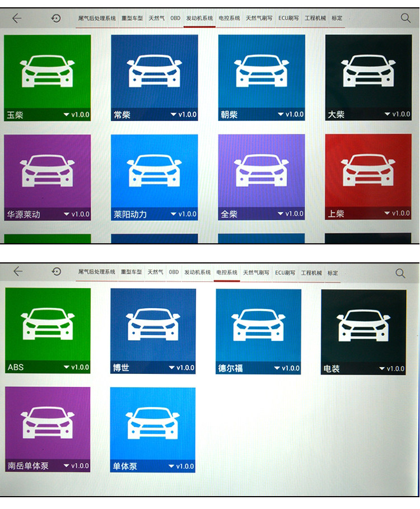Click the 莱阳动力 tile label text

130,214
